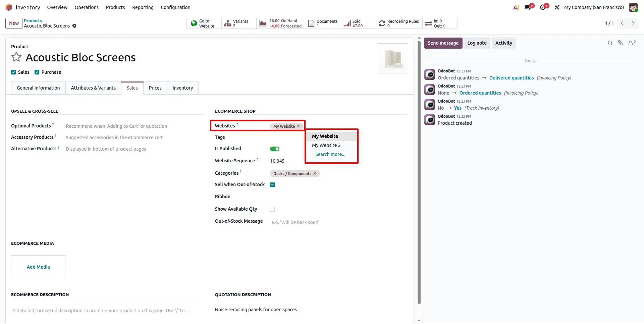Toggle the Is Published switch
This screenshot has height=324, width=644.
click(x=275, y=149)
